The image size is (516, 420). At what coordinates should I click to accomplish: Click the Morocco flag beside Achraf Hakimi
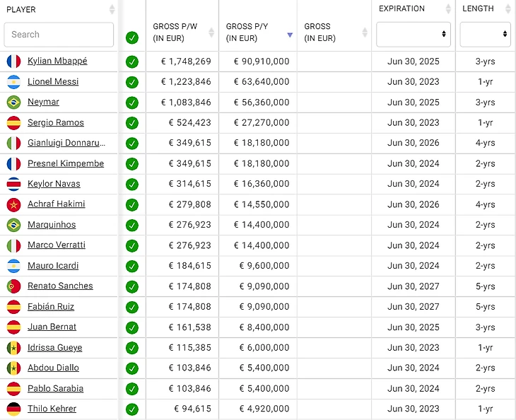coord(13,205)
